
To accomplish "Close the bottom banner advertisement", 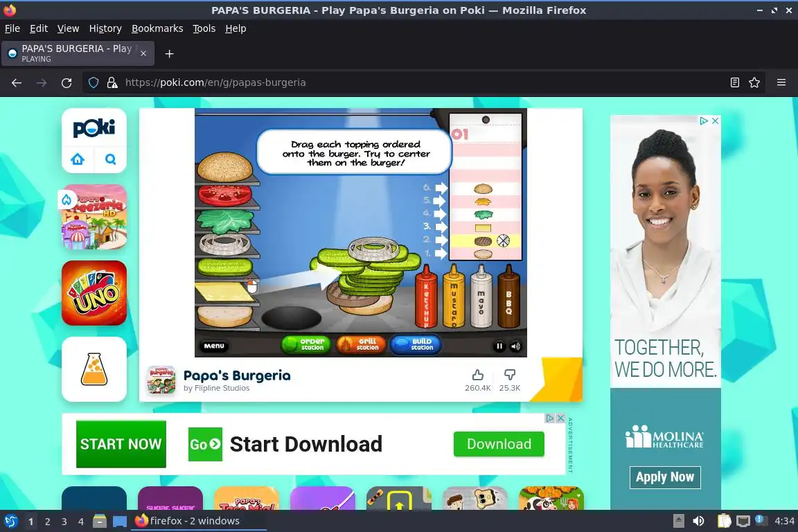I will pyautogui.click(x=560, y=418).
